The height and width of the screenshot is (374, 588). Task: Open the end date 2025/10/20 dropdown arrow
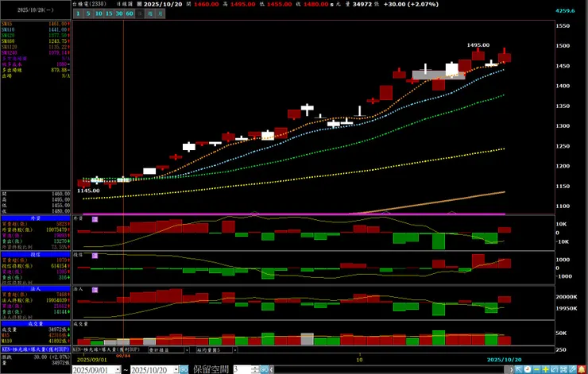tap(176, 369)
